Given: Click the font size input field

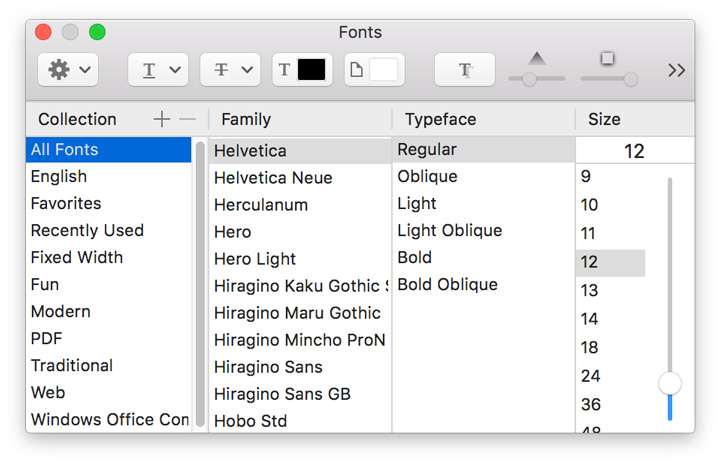Looking at the screenshot, I should point(635,151).
